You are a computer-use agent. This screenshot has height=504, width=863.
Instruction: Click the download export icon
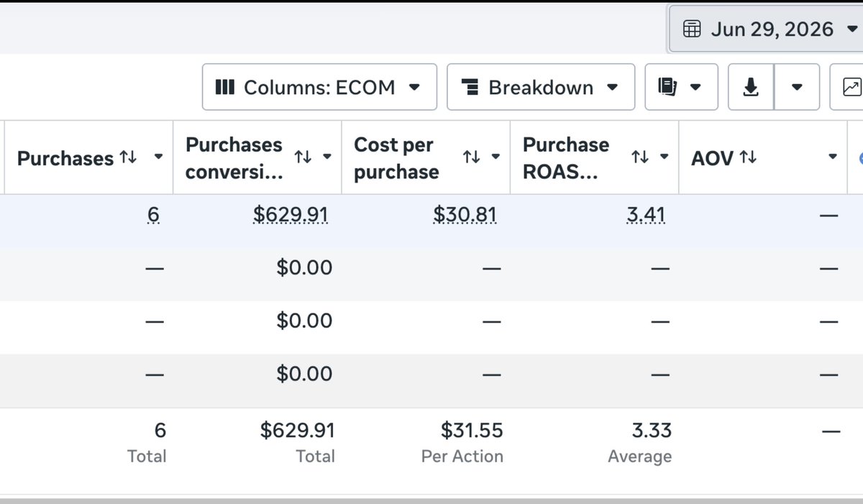[x=751, y=87]
